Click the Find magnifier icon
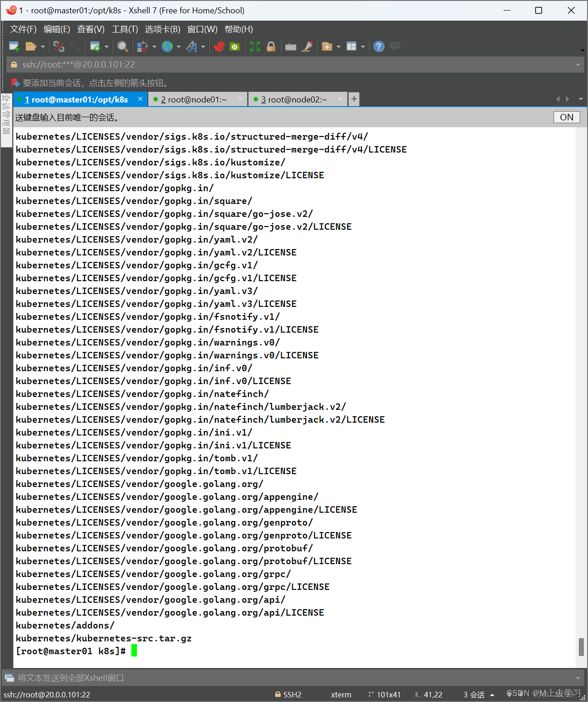Image resolution: width=588 pixels, height=702 pixels. pyautogui.click(x=122, y=46)
